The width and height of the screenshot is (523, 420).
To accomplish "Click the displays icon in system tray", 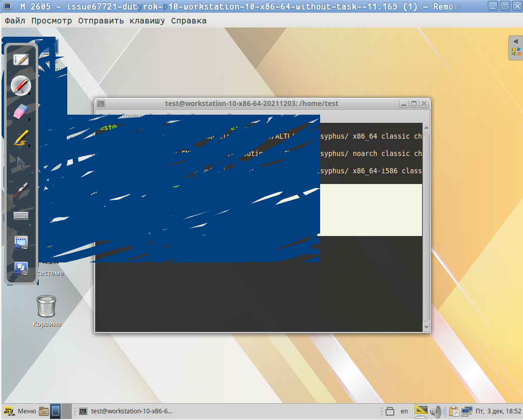I will (466, 411).
